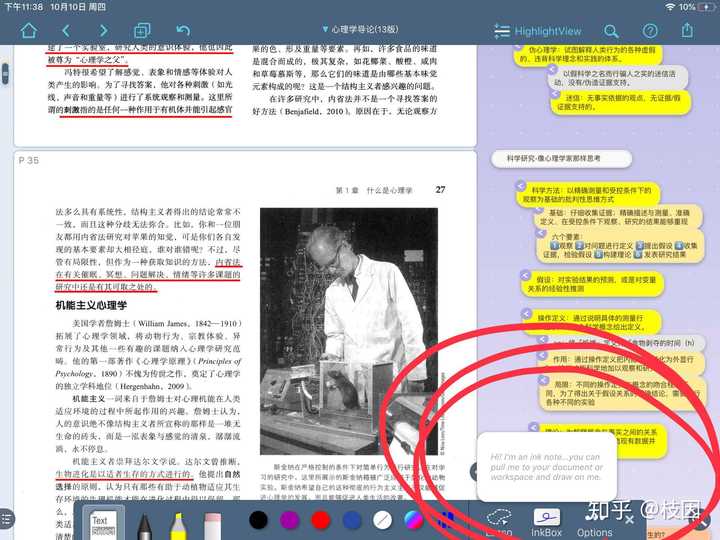
Task: Open the share/export menu
Action: click(687, 30)
